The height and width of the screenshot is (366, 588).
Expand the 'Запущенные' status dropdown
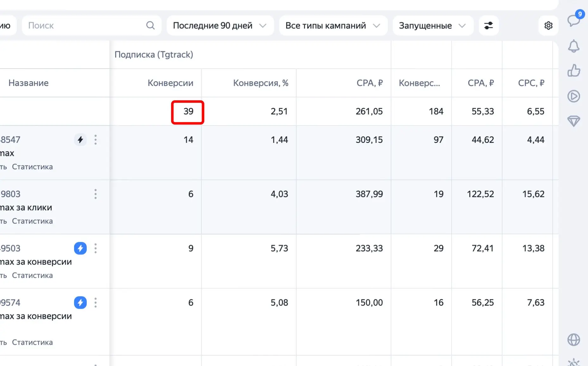tap(433, 25)
